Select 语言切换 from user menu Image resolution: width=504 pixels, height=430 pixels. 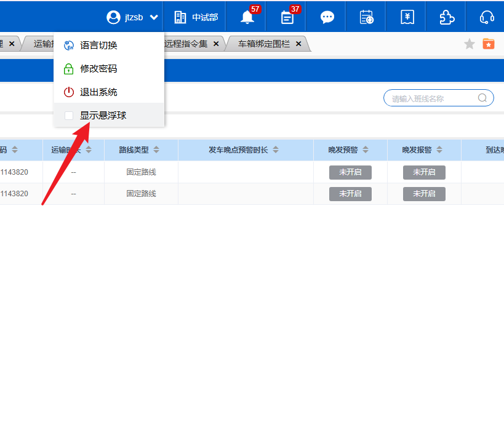pyautogui.click(x=98, y=46)
